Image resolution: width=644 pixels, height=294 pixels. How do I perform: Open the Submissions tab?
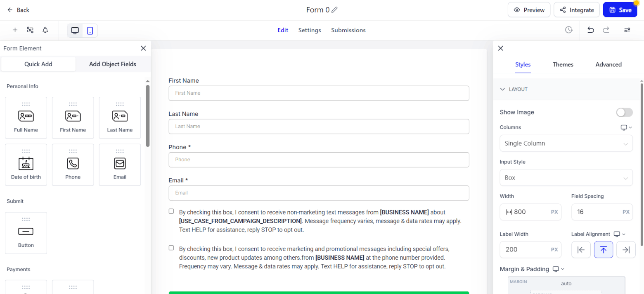(x=348, y=30)
